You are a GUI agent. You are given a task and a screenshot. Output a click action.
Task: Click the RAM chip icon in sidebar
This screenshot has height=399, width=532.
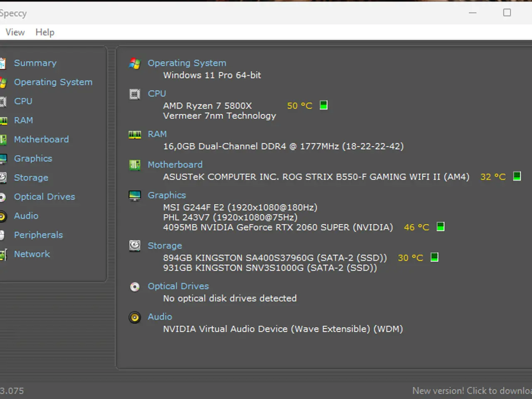(x=3, y=121)
